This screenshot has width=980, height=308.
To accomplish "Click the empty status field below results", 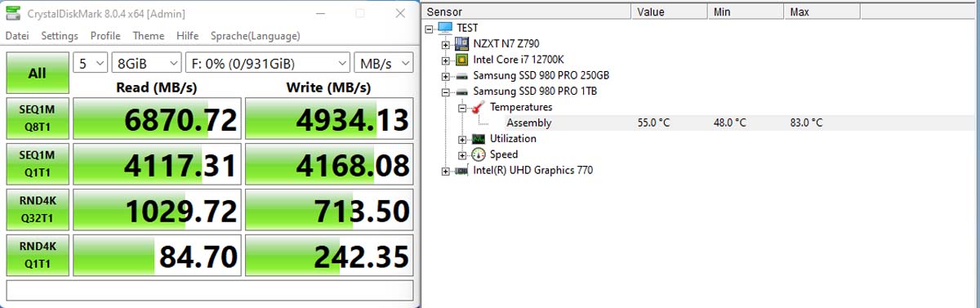I will click(210, 290).
